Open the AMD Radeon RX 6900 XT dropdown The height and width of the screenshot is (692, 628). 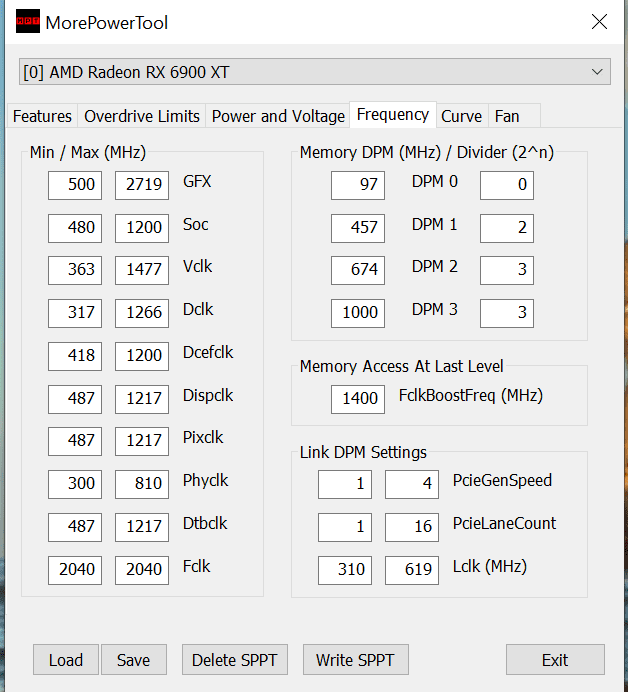tap(315, 71)
